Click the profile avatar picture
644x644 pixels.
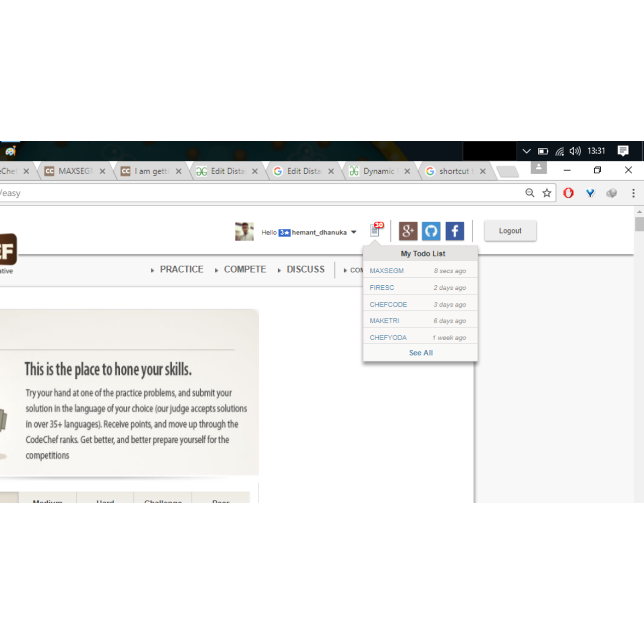[244, 232]
